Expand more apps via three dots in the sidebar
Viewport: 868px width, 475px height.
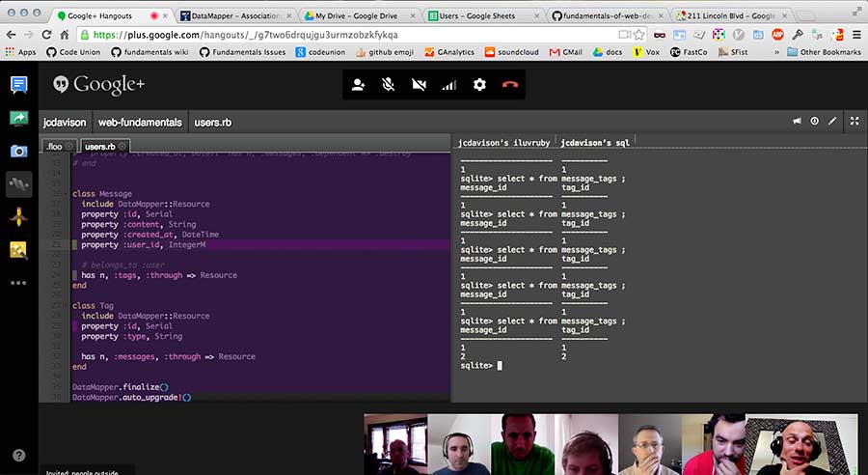(18, 283)
